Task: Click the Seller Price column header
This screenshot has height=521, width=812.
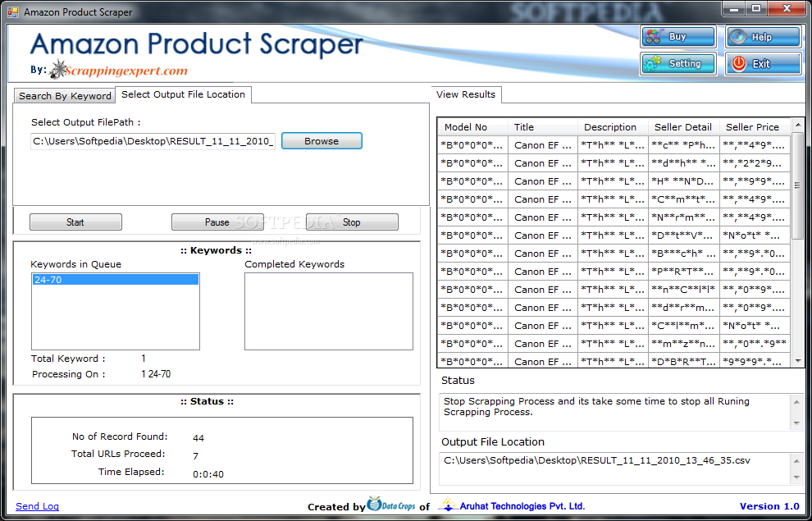Action: pos(755,127)
